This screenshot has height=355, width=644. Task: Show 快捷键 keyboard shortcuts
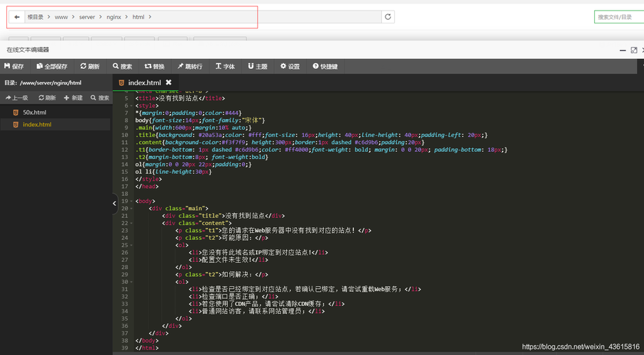325,66
